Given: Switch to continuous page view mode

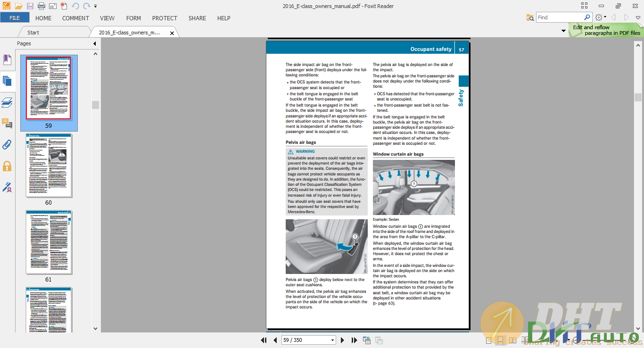Looking at the screenshot, I should pos(500,340).
